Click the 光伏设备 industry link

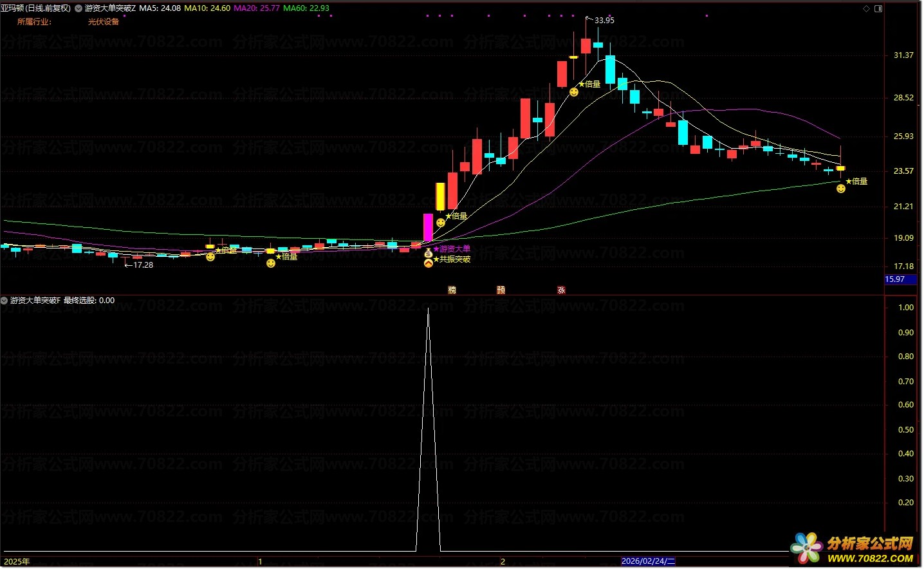104,22
